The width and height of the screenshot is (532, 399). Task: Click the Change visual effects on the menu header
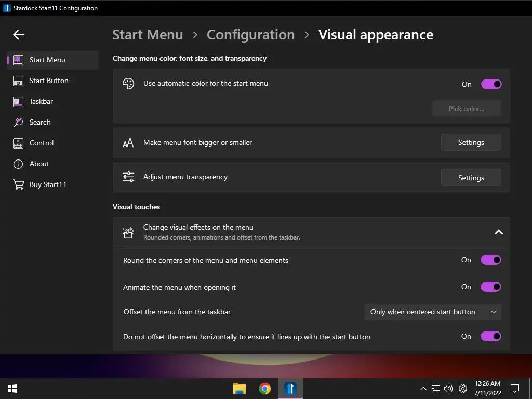(311, 232)
